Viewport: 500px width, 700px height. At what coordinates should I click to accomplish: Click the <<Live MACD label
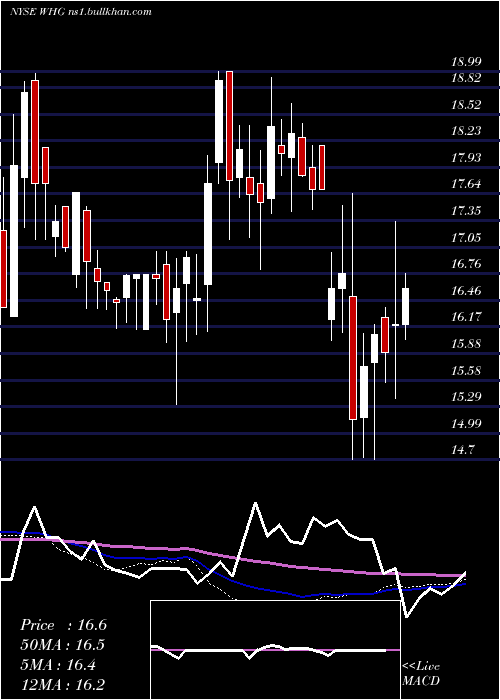click(x=421, y=673)
